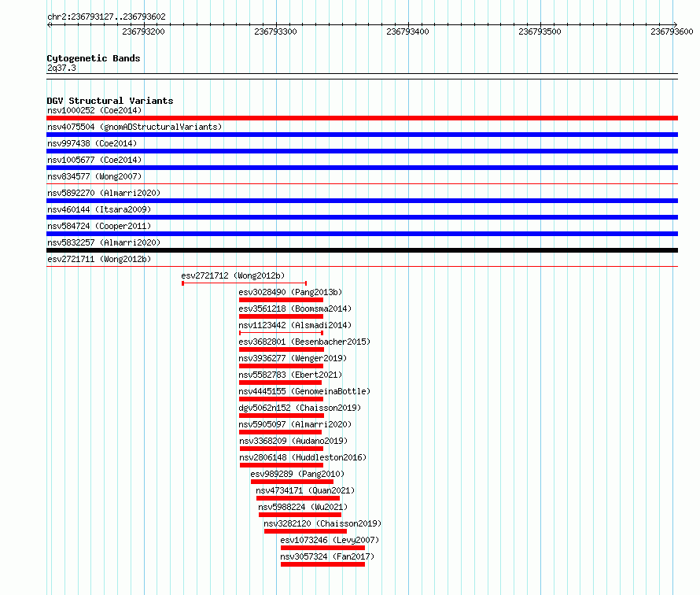
Task: Click nsv5988224 (Wu2021) variant label
Action: point(303,507)
